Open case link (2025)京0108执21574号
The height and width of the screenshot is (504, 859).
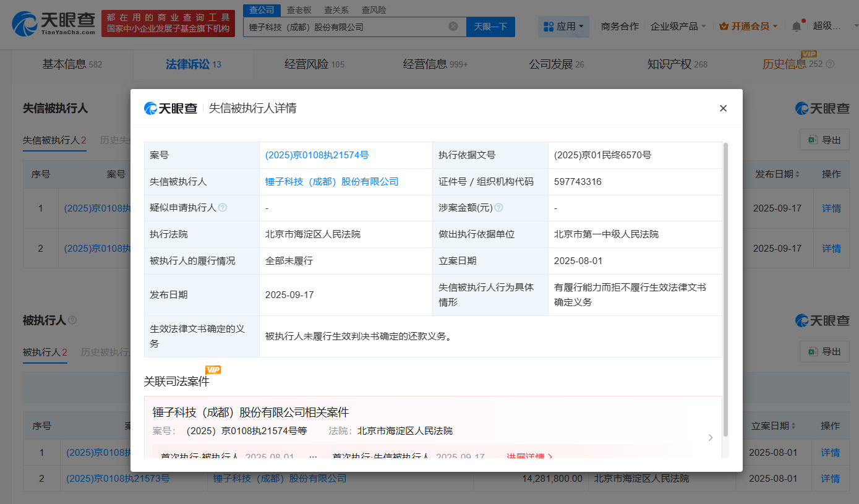pyautogui.click(x=316, y=155)
